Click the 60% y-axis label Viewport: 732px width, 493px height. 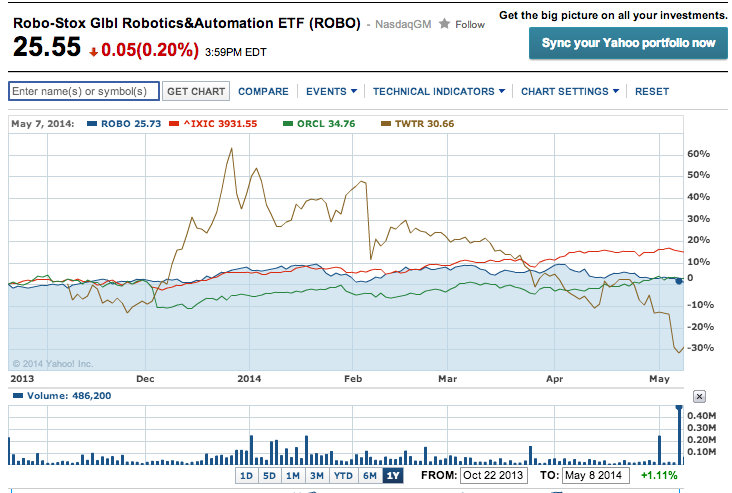point(698,154)
